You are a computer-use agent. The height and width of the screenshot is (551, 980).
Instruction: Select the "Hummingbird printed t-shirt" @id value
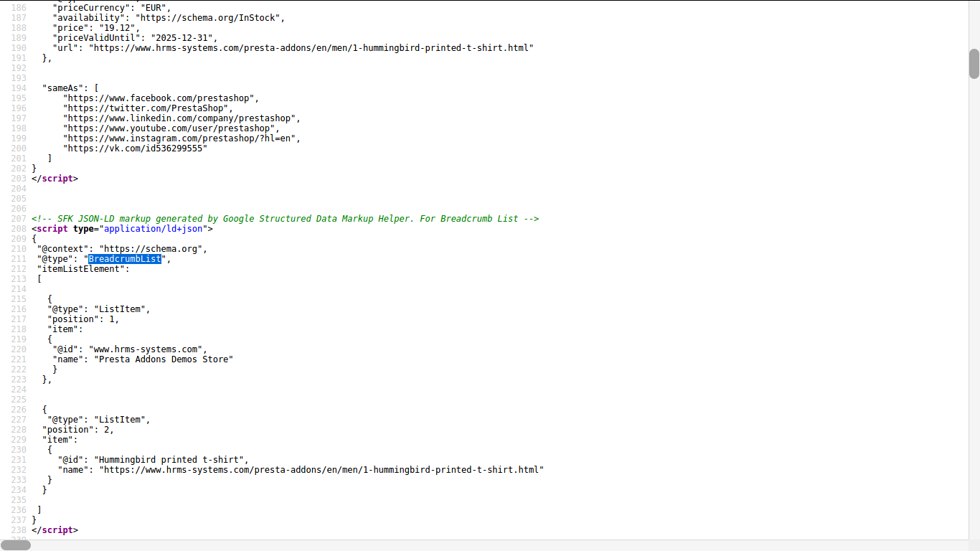pos(171,460)
